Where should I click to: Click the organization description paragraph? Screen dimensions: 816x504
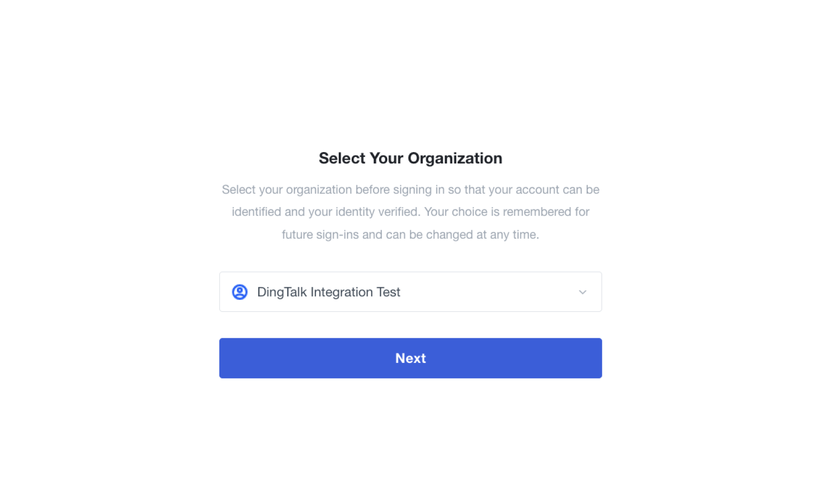click(410, 212)
